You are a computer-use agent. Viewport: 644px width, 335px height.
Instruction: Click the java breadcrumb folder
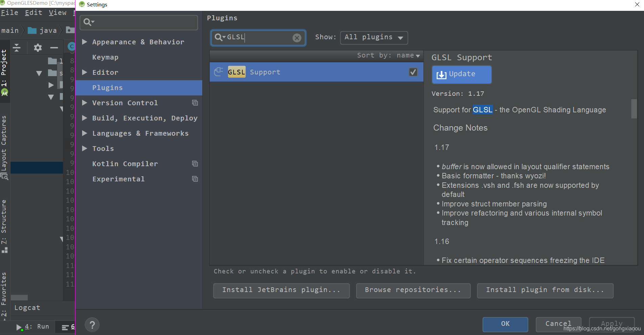point(42,30)
